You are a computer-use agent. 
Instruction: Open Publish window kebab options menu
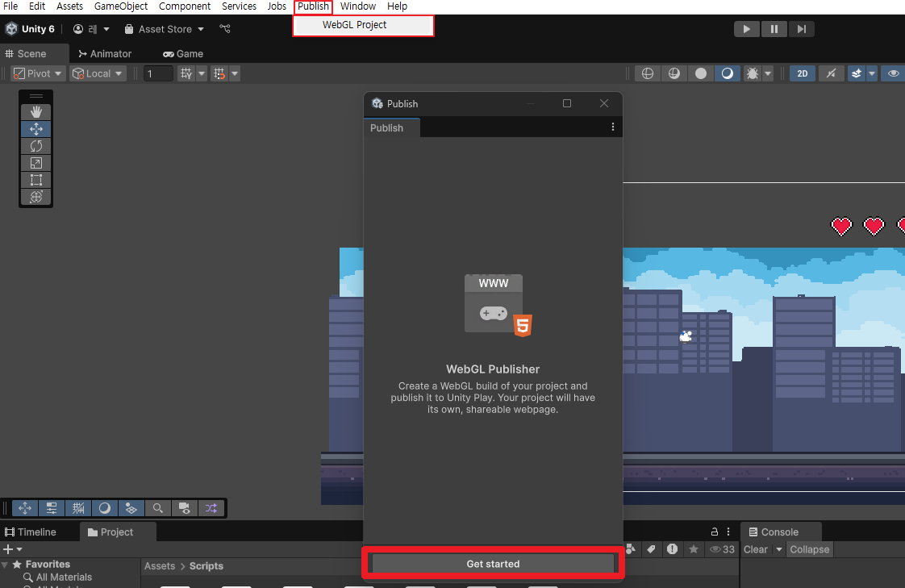(613, 127)
